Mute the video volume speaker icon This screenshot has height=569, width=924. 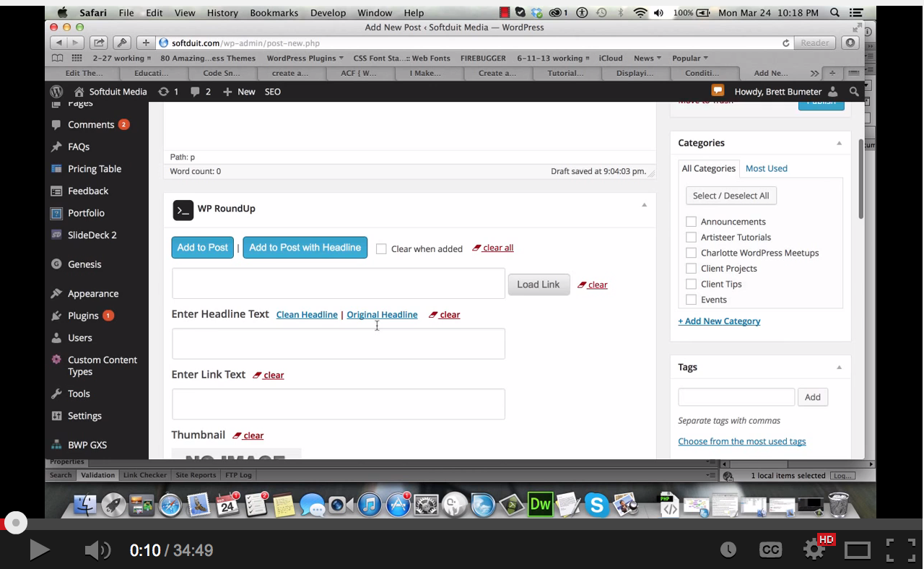(x=97, y=550)
